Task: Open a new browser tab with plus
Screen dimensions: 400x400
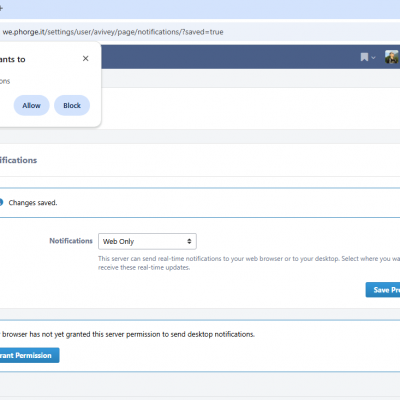Action: (1, 8)
